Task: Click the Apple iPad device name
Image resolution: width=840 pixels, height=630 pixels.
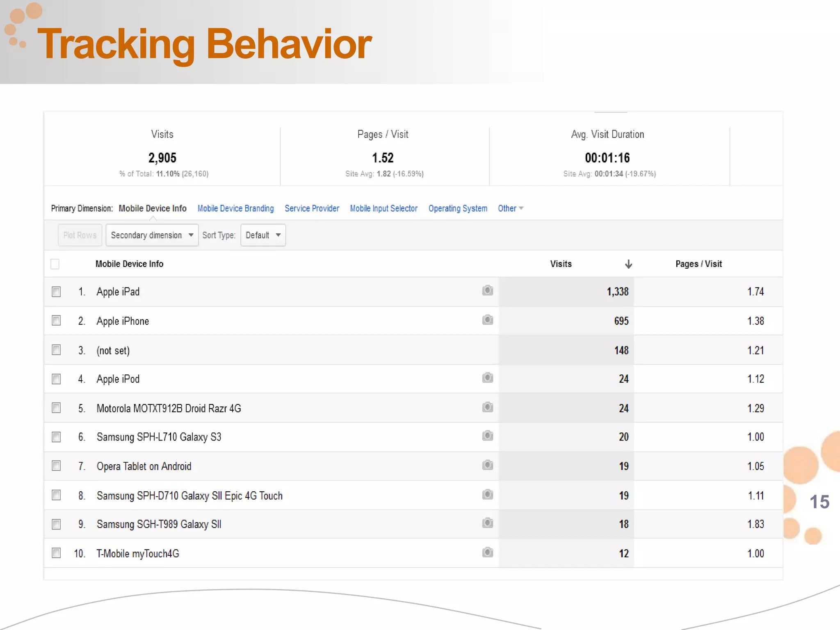Action: click(x=118, y=292)
